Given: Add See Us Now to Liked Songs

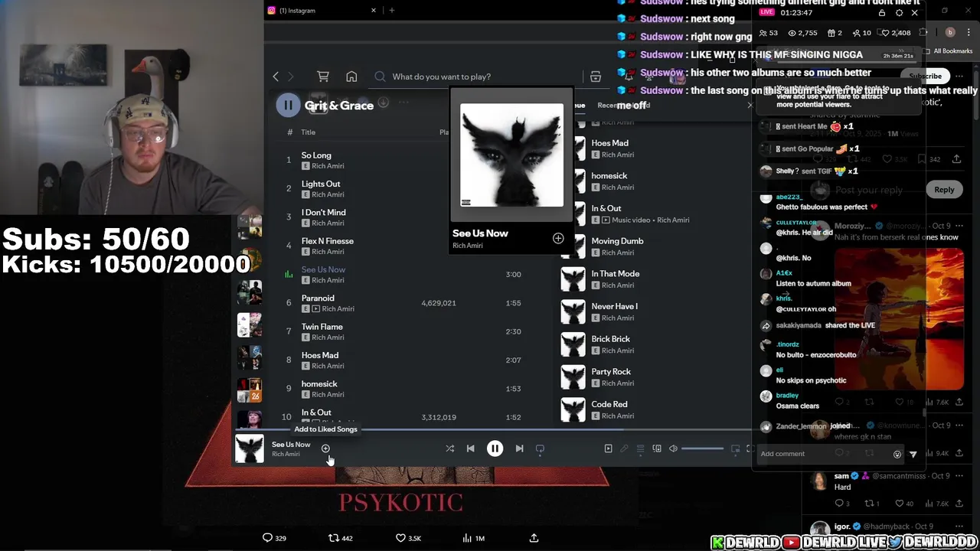Looking at the screenshot, I should [325, 448].
